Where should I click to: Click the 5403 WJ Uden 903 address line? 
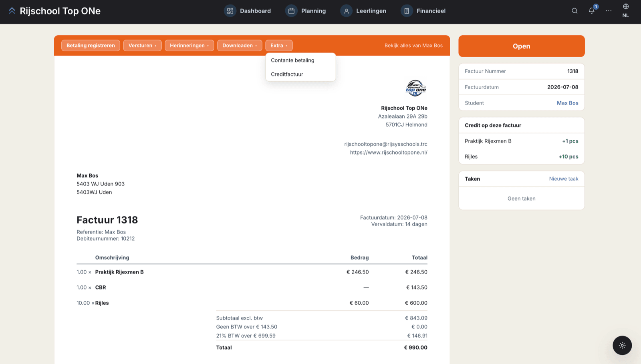(x=101, y=184)
